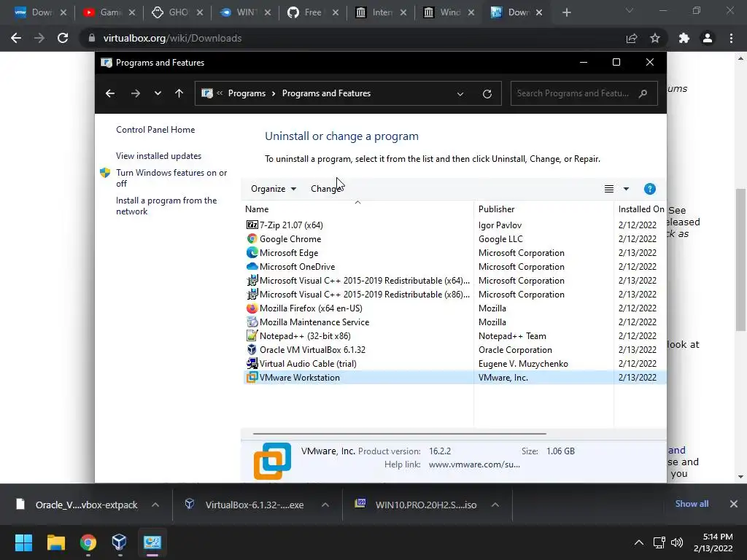This screenshot has height=560, width=747.
Task: Open View installed updates link
Action: point(158,156)
